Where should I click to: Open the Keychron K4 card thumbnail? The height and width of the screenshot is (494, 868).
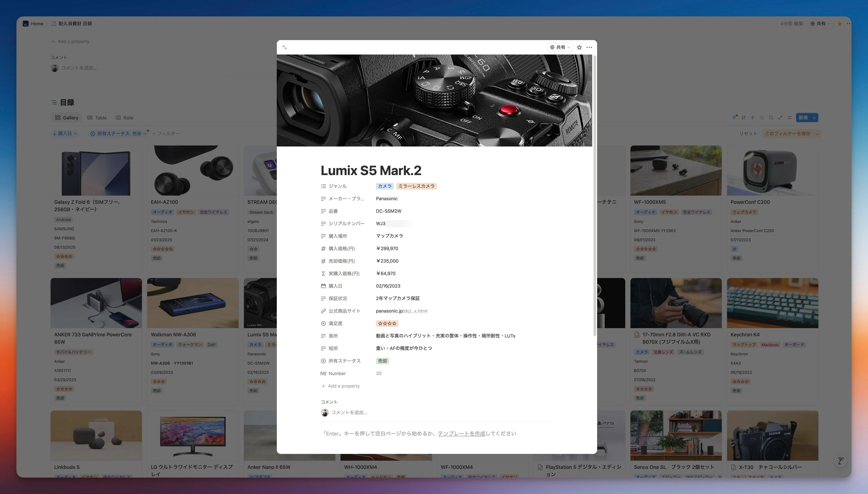pos(773,303)
